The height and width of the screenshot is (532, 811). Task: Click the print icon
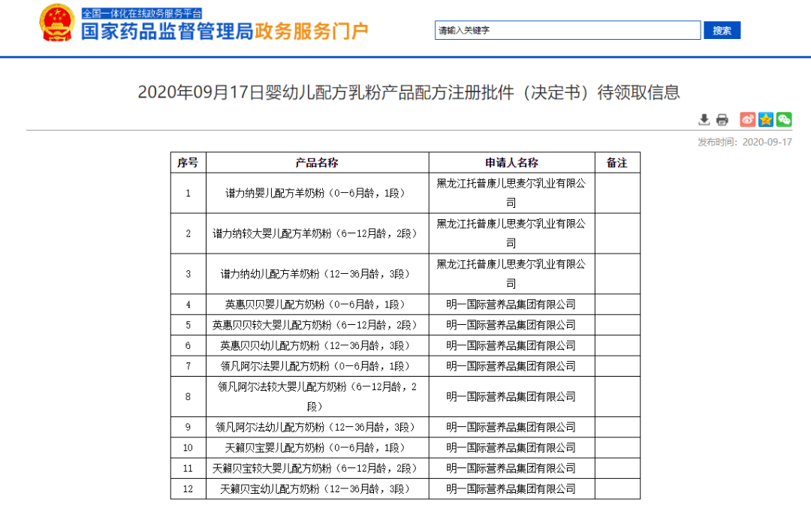coord(722,120)
